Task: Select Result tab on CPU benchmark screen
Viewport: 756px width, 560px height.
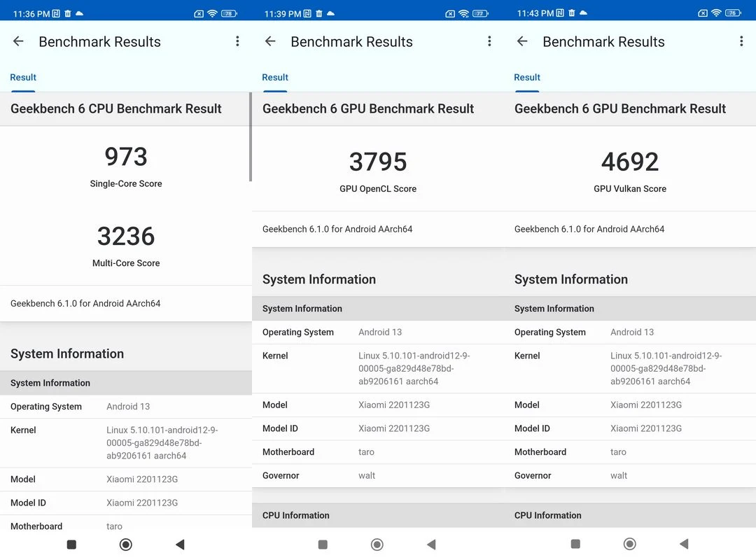Action: tap(23, 78)
